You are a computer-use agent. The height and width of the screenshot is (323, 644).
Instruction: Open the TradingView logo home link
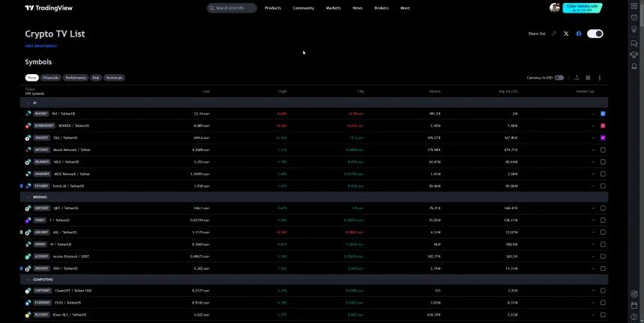49,7
